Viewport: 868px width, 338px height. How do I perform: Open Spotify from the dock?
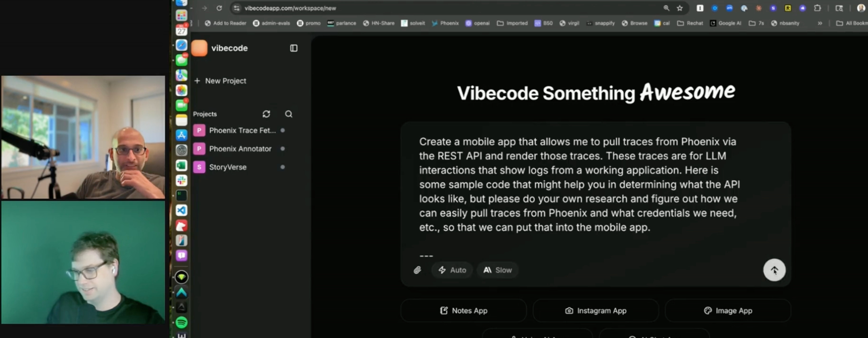(x=181, y=322)
